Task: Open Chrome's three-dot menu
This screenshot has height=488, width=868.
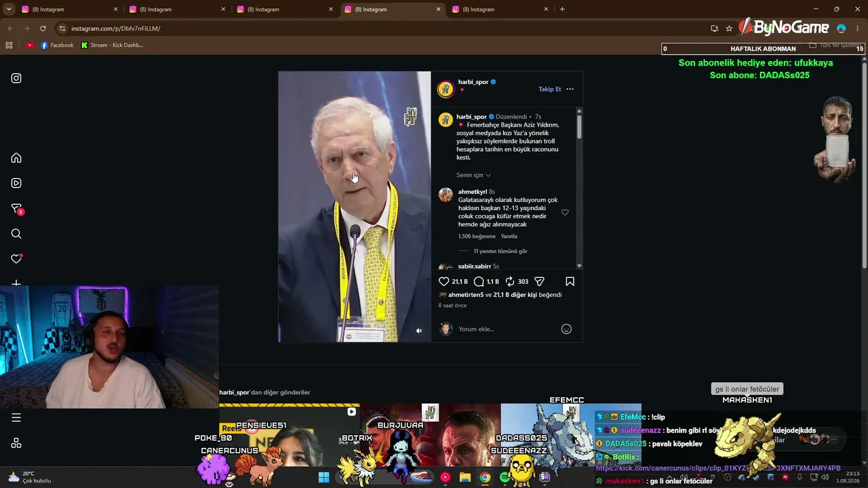Action: pyautogui.click(x=858, y=28)
